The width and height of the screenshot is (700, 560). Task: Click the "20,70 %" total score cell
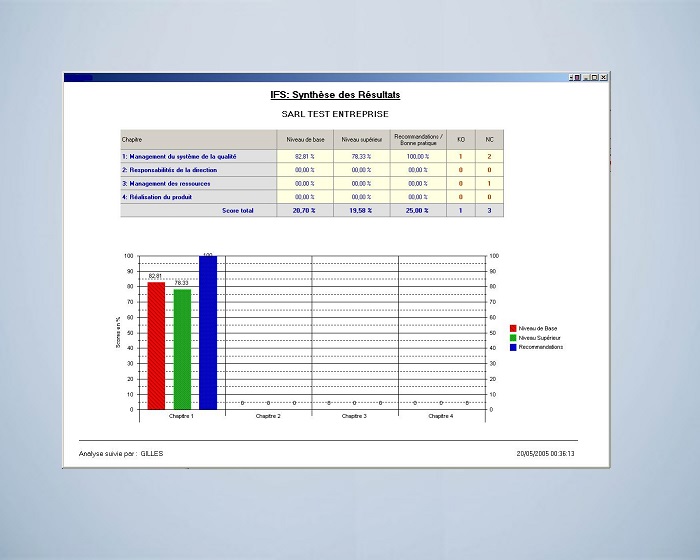click(305, 210)
